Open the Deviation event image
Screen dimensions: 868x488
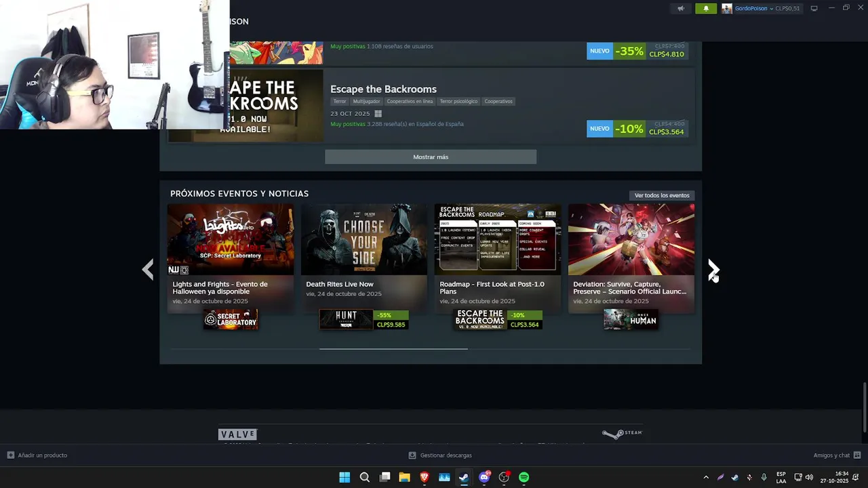pyautogui.click(x=631, y=239)
